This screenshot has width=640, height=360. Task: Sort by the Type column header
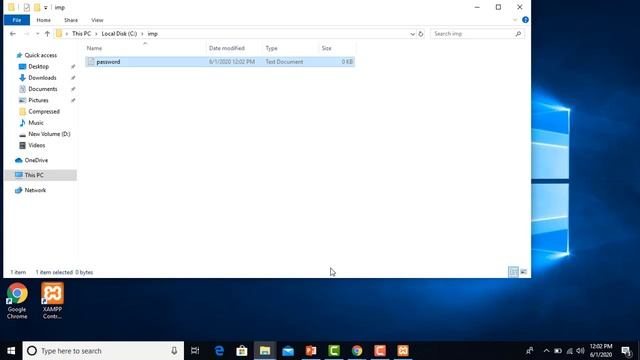pos(271,48)
